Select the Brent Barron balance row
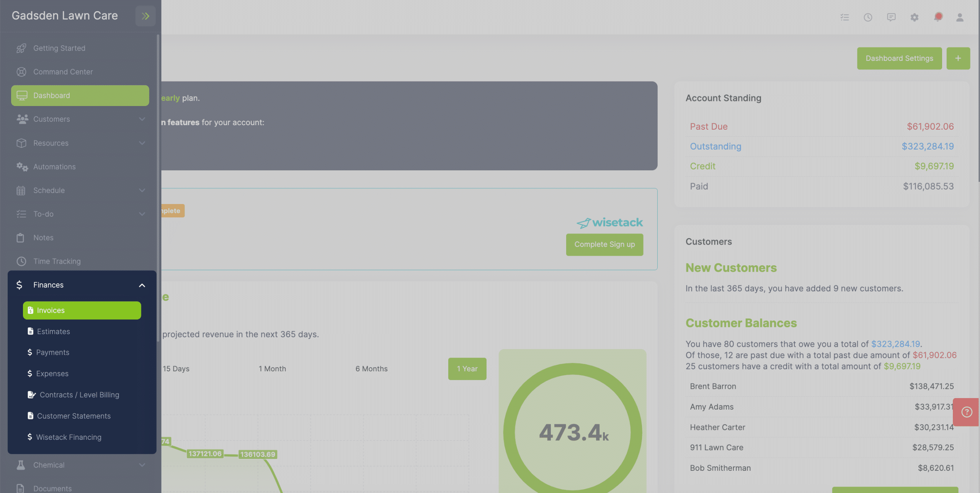The width and height of the screenshot is (980, 493). coord(822,386)
